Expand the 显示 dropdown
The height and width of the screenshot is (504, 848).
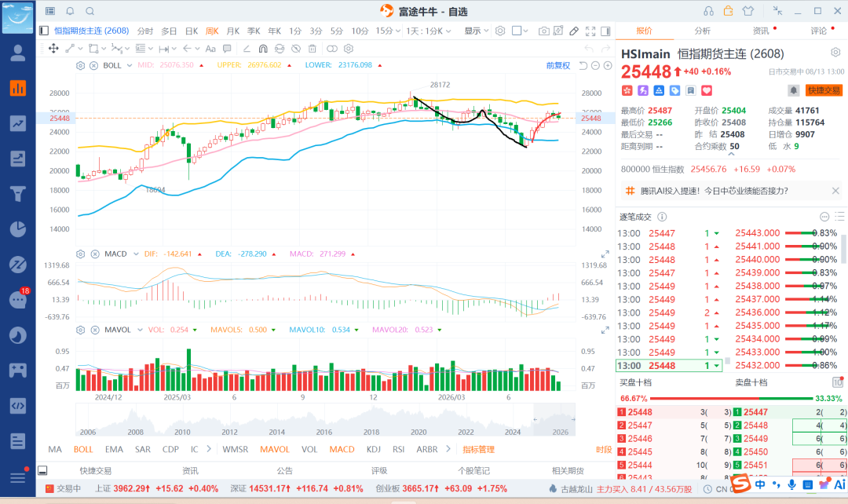pos(477,31)
